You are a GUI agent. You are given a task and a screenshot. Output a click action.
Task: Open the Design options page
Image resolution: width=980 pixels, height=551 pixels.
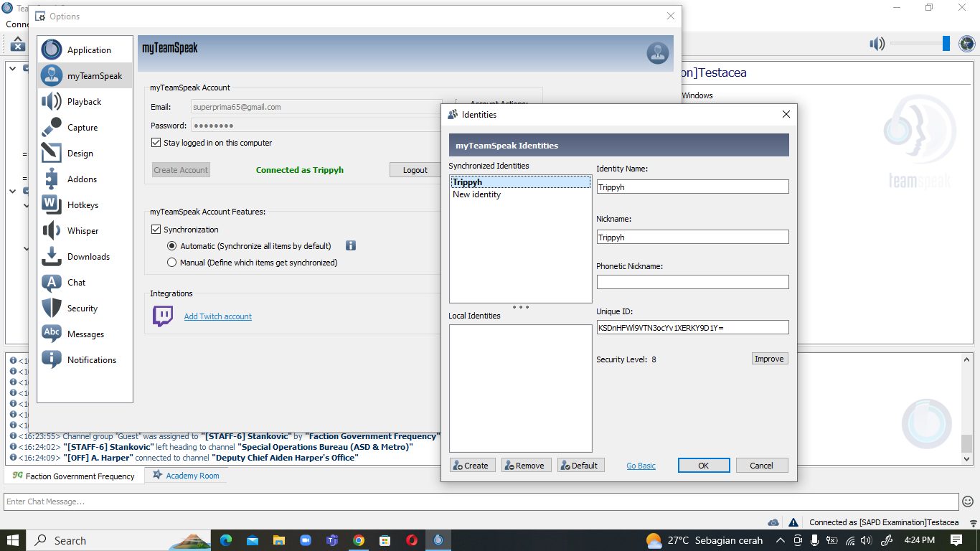85,153
